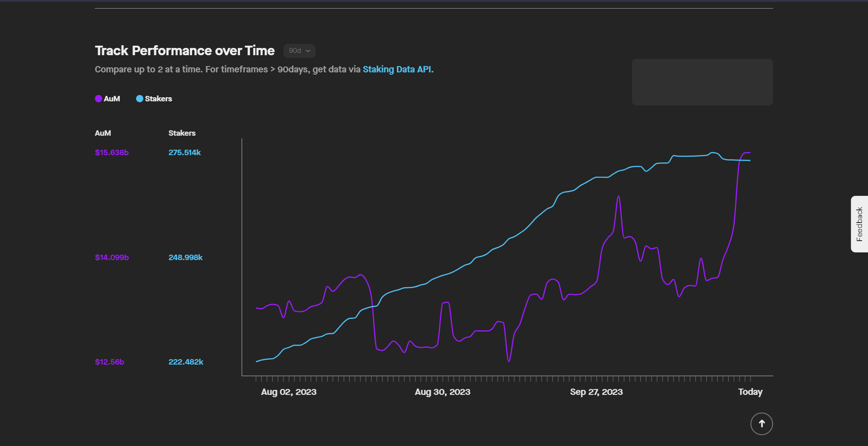Click the Sep 27, 2023 date label

point(596,392)
